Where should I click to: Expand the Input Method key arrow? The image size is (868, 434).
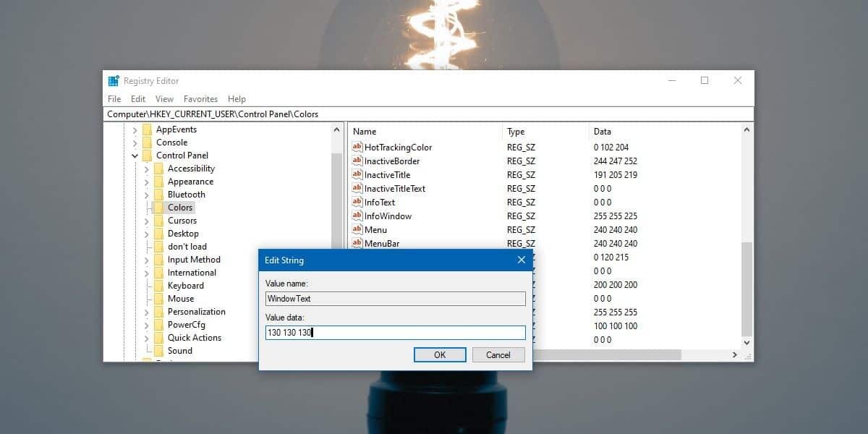tap(147, 260)
